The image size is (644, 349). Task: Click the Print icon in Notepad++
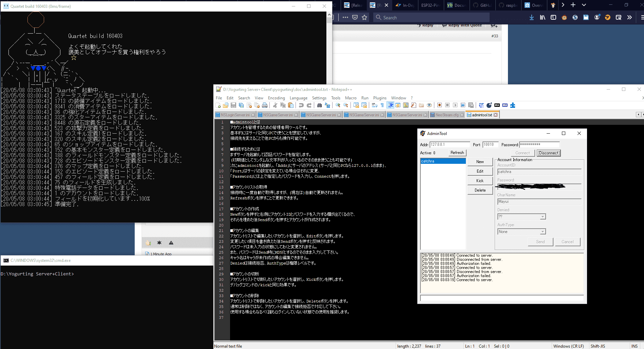pos(265,105)
